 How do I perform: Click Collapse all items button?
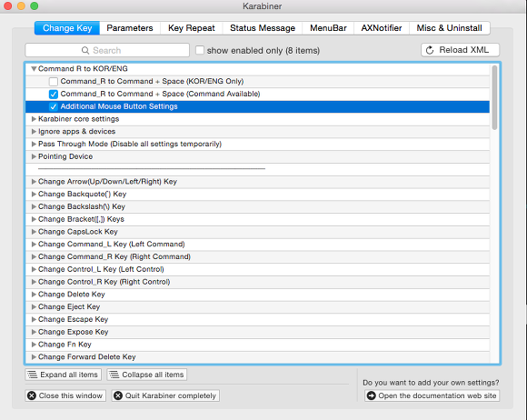point(147,375)
